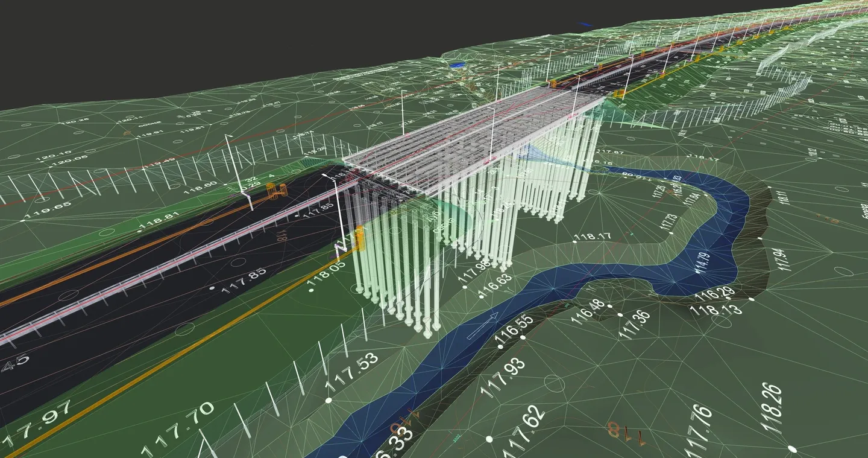Select the 116.63 riverbank elevation
Image resolution: width=868 pixels, height=458 pixels.
[494, 285]
